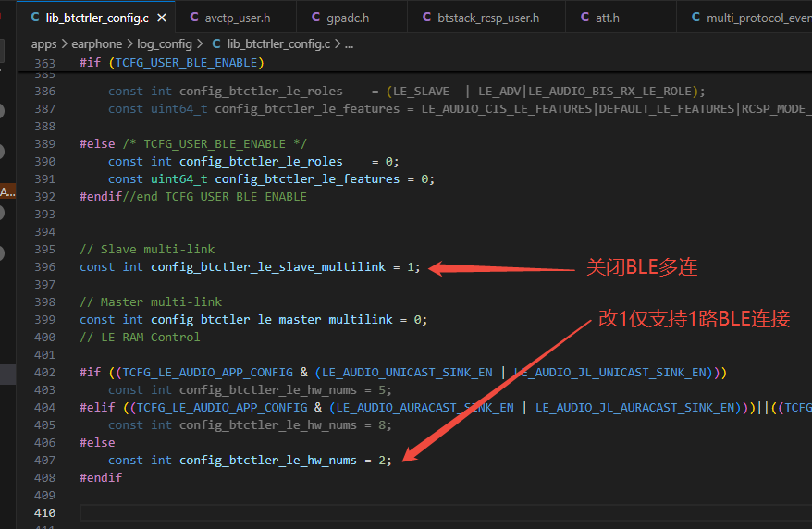Click the C file icon in the breadcrumb

click(x=216, y=44)
